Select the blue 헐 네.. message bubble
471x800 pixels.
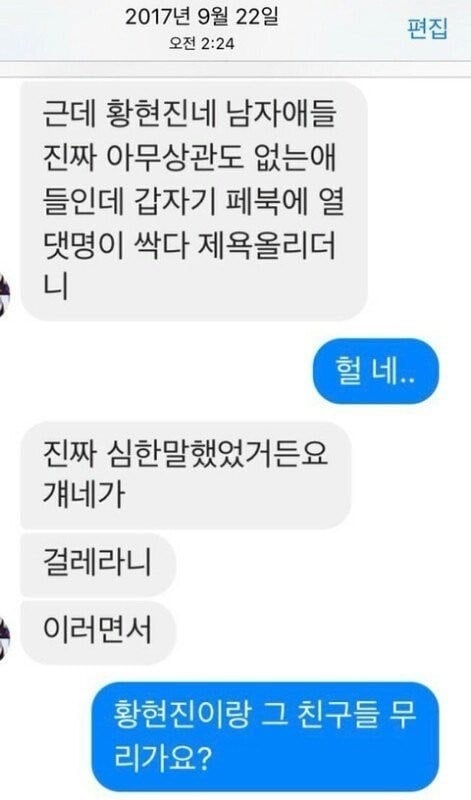(376, 371)
